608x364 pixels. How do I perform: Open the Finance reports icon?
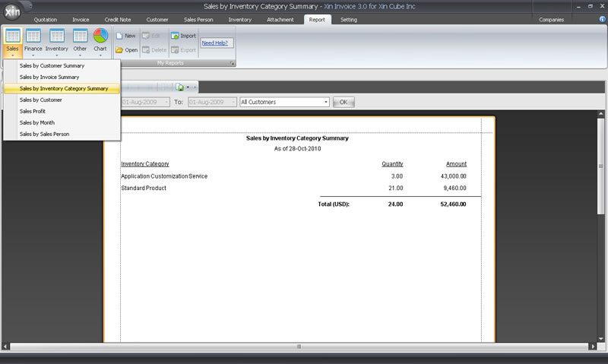click(33, 36)
